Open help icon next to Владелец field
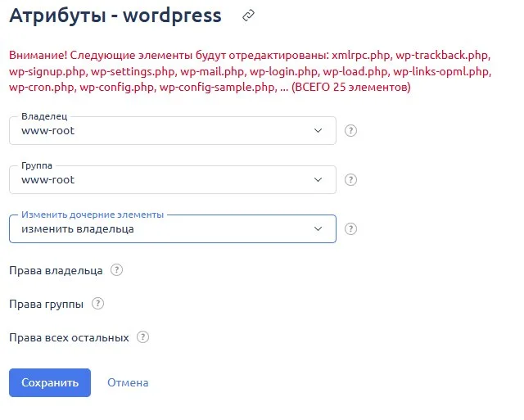The image size is (524, 420). tap(350, 131)
